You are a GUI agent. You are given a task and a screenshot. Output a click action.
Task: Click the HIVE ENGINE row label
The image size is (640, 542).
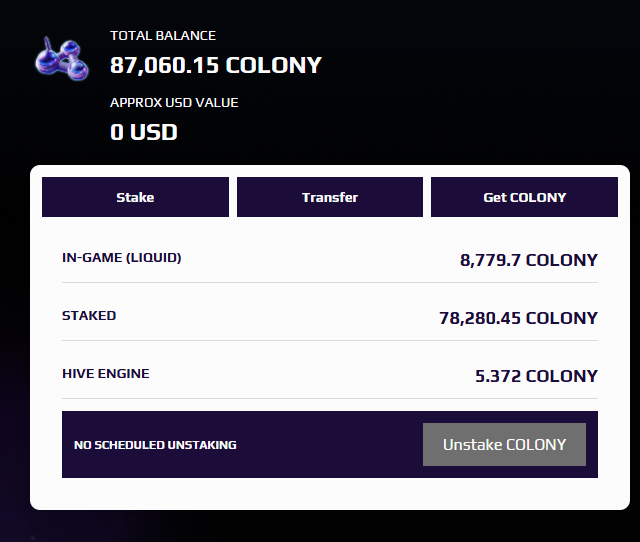(x=106, y=373)
